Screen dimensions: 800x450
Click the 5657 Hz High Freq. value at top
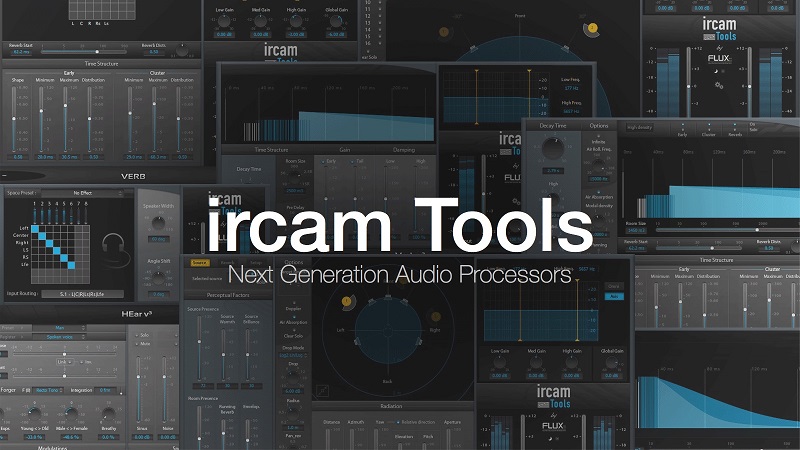point(571,111)
